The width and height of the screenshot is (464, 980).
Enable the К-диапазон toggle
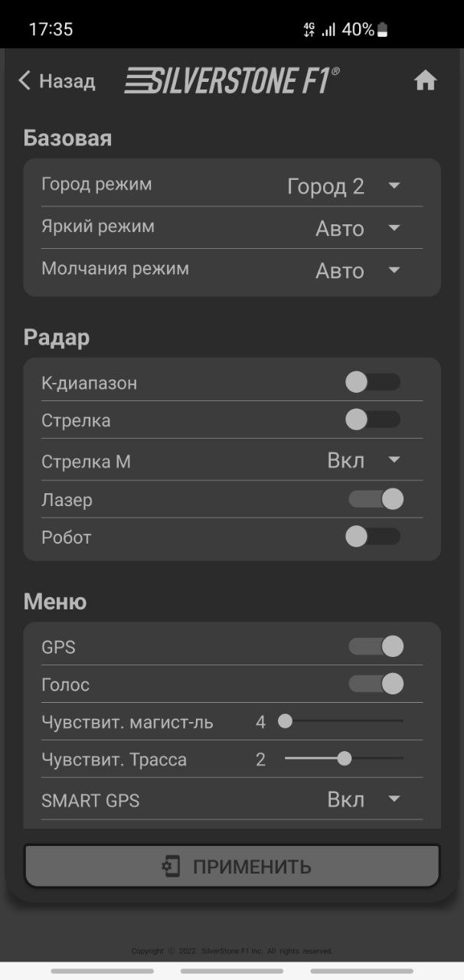pyautogui.click(x=373, y=382)
